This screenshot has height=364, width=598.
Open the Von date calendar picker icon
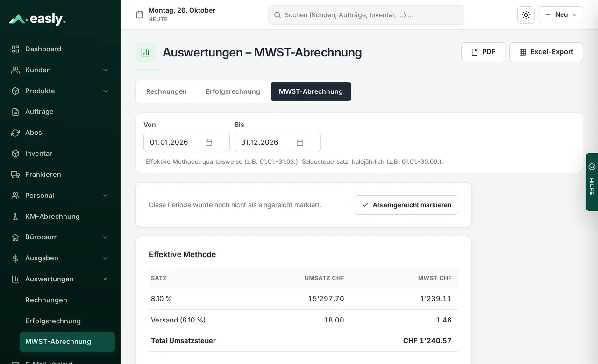[x=209, y=142]
